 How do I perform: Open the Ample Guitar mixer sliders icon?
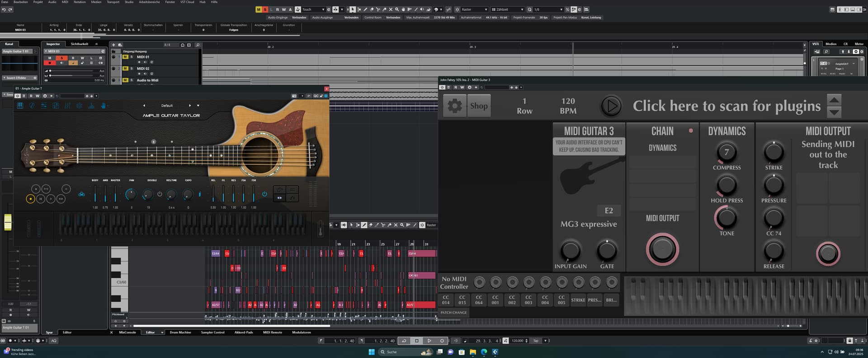pos(67,105)
